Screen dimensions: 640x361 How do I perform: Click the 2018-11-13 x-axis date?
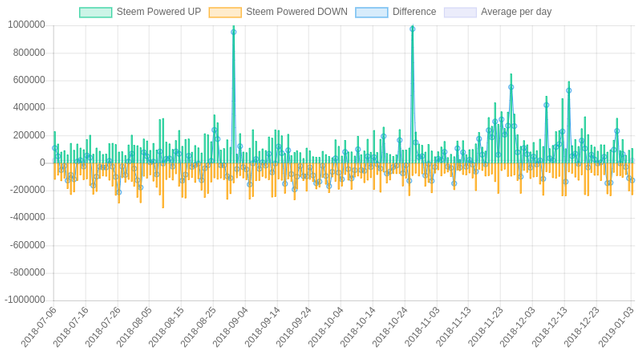(453, 327)
